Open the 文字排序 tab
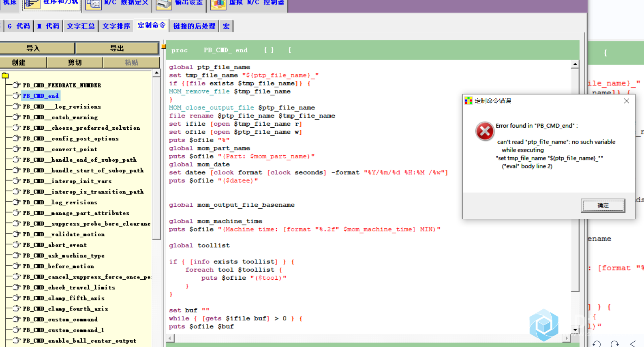Image resolution: width=644 pixels, height=347 pixels. [x=116, y=26]
